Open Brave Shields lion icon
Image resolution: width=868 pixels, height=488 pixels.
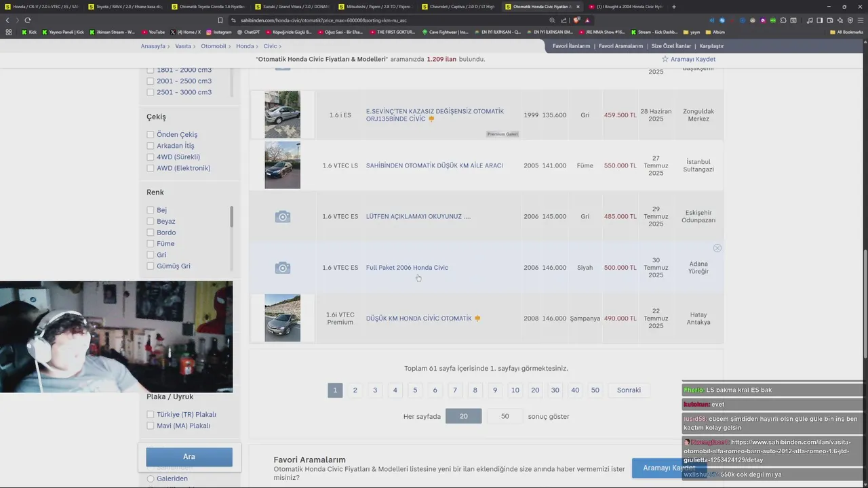[576, 20]
